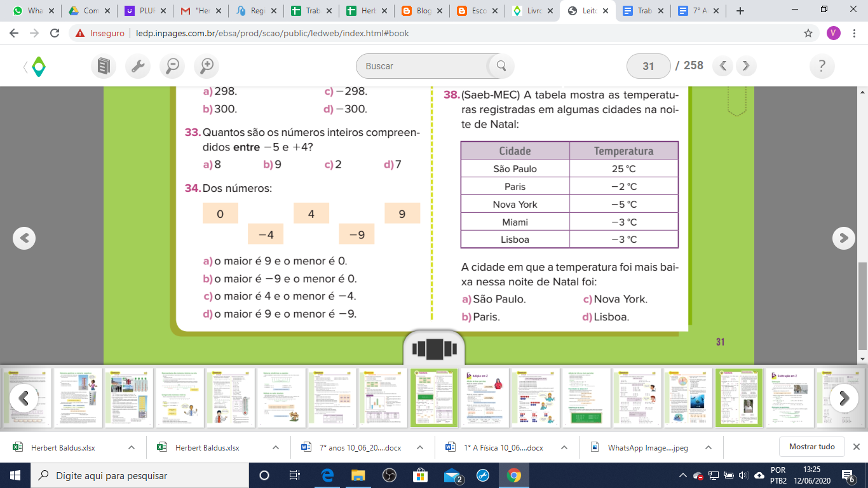Open File Explorer from the taskbar
Viewport: 868px width, 488px height.
click(x=358, y=475)
